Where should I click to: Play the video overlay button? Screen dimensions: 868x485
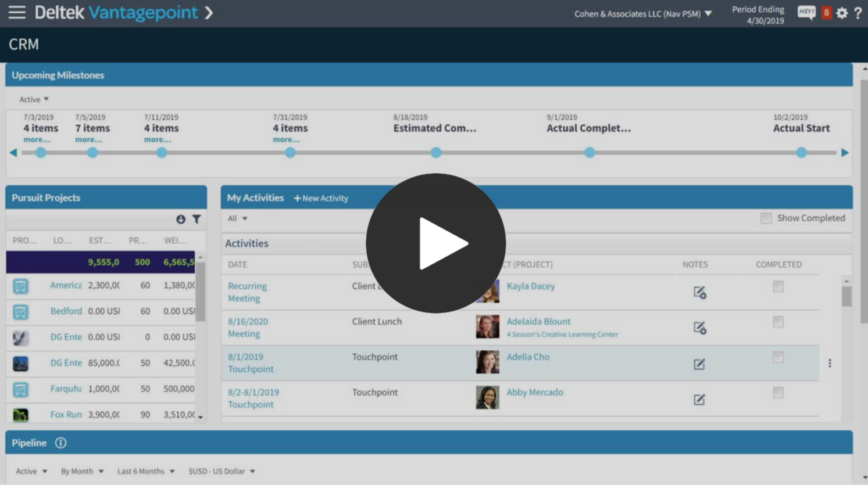click(436, 243)
